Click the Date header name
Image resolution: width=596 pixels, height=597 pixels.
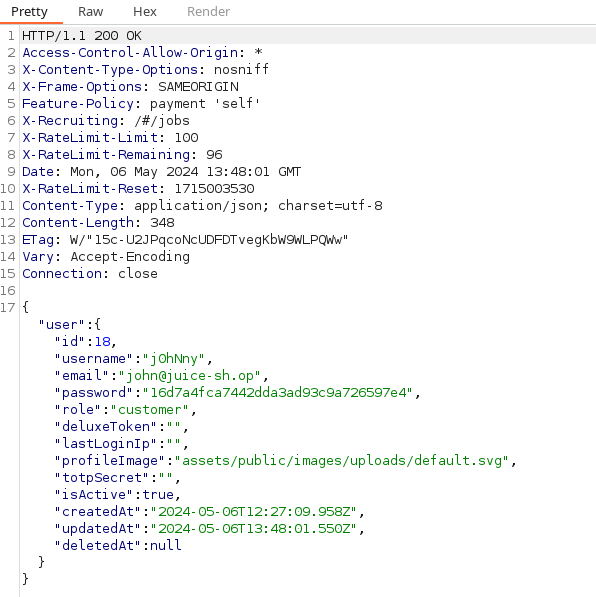38,172
